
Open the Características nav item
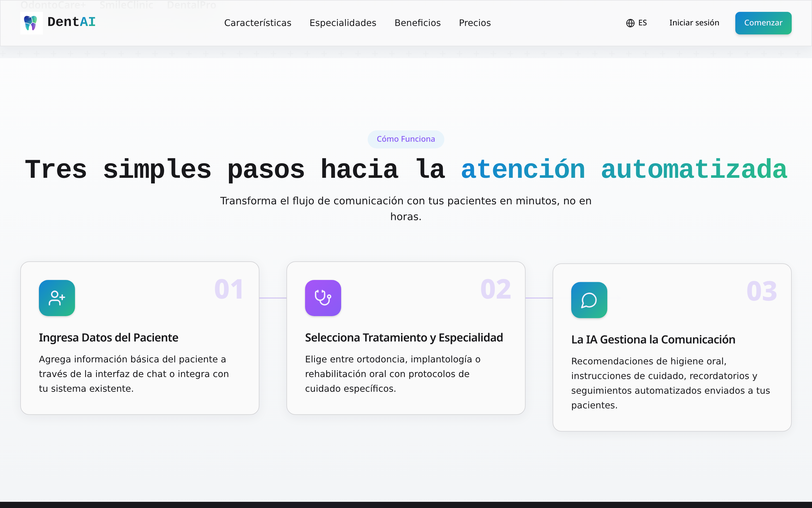pos(257,23)
